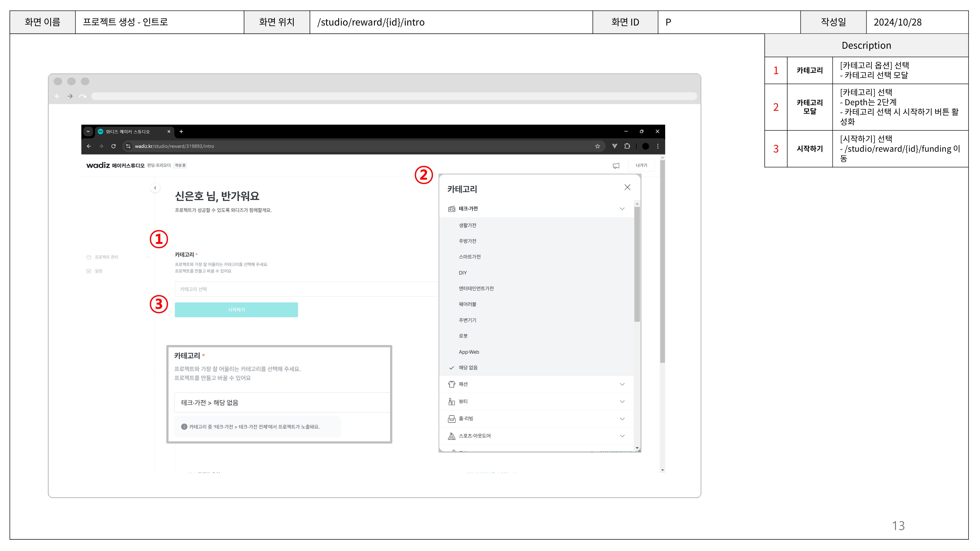Open 프로젝트 관리 in the sidebar menu

coord(107,257)
